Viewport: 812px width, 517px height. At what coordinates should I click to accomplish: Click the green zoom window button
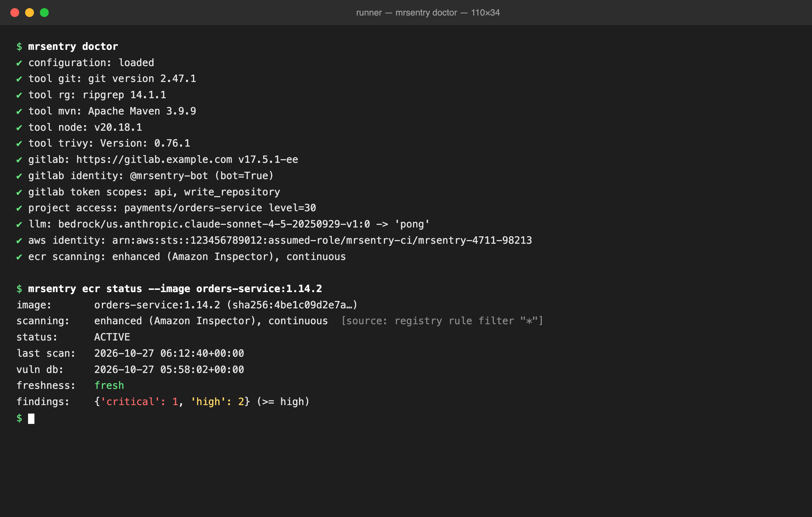(44, 13)
